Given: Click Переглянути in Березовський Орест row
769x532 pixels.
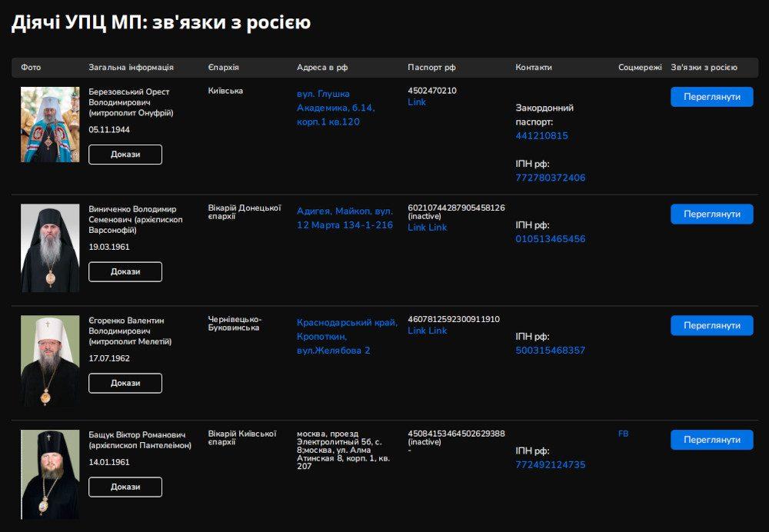Looking at the screenshot, I should pos(711,97).
